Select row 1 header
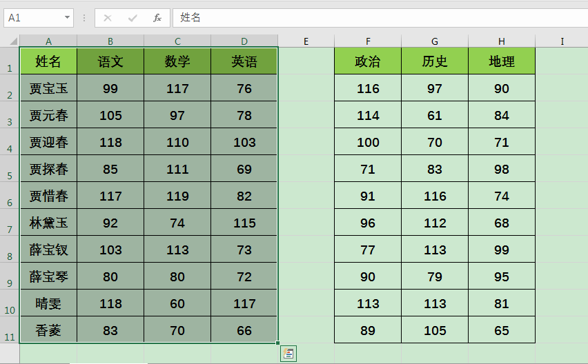This screenshot has width=588, height=364. (10, 61)
